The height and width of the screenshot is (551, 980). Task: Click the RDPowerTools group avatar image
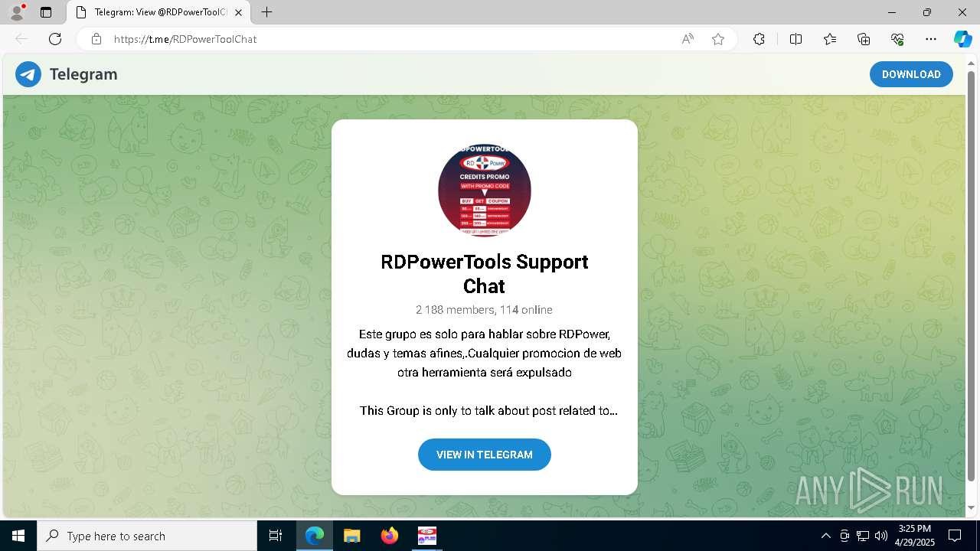pyautogui.click(x=485, y=190)
